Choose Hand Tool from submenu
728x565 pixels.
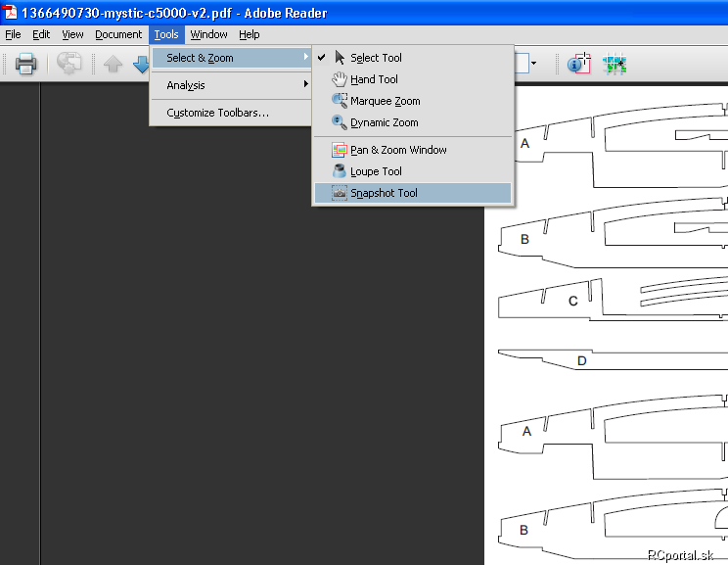pyautogui.click(x=413, y=79)
